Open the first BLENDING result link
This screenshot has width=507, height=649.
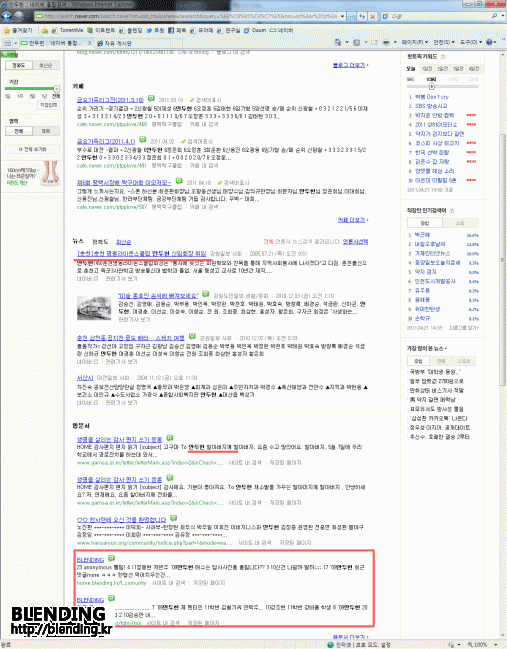pos(90,560)
